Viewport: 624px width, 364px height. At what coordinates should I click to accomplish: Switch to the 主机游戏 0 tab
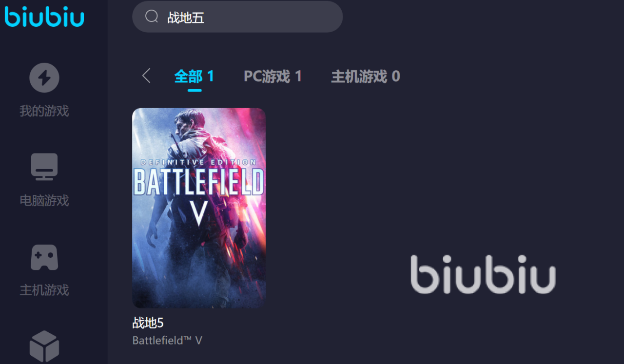(366, 77)
